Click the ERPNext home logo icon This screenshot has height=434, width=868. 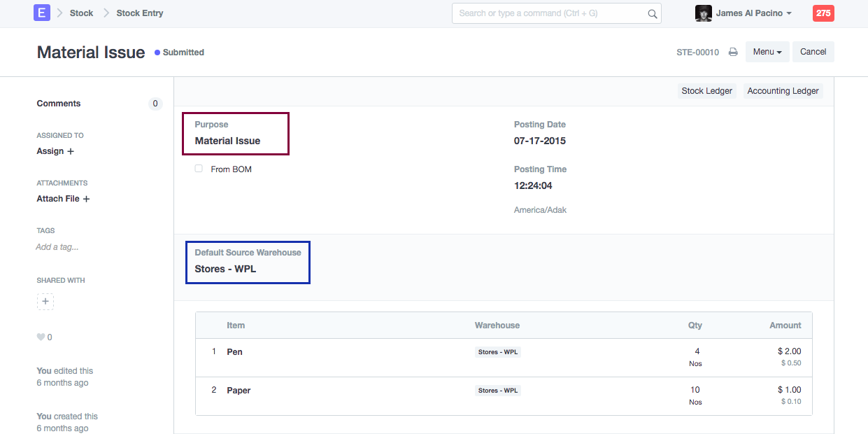(x=42, y=13)
